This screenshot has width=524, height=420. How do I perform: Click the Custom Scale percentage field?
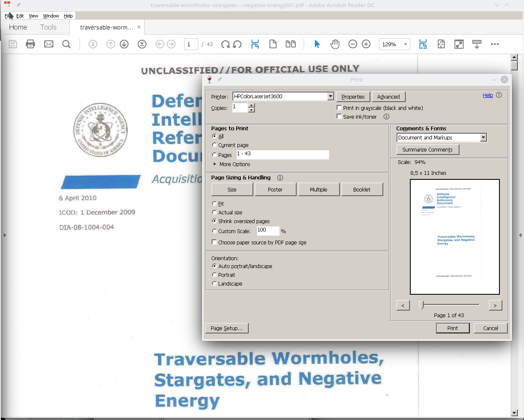click(267, 231)
